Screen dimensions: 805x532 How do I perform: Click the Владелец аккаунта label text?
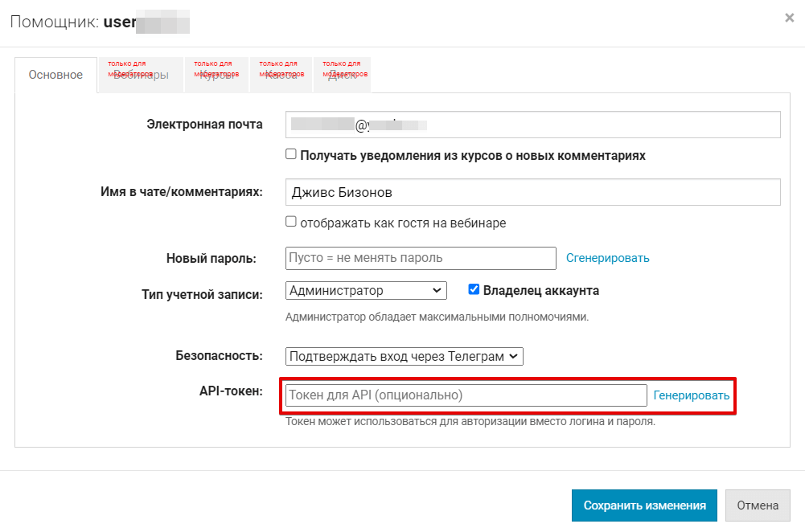coord(540,291)
